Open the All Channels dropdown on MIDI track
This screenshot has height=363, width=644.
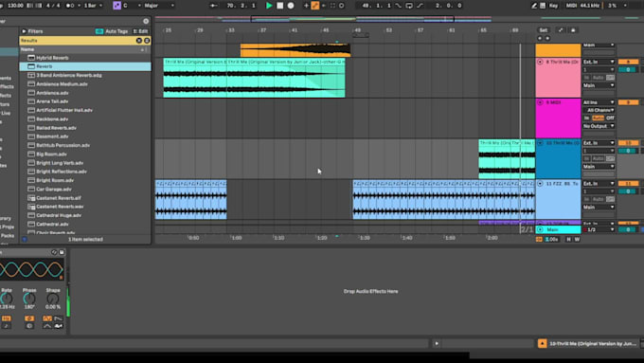(599, 110)
